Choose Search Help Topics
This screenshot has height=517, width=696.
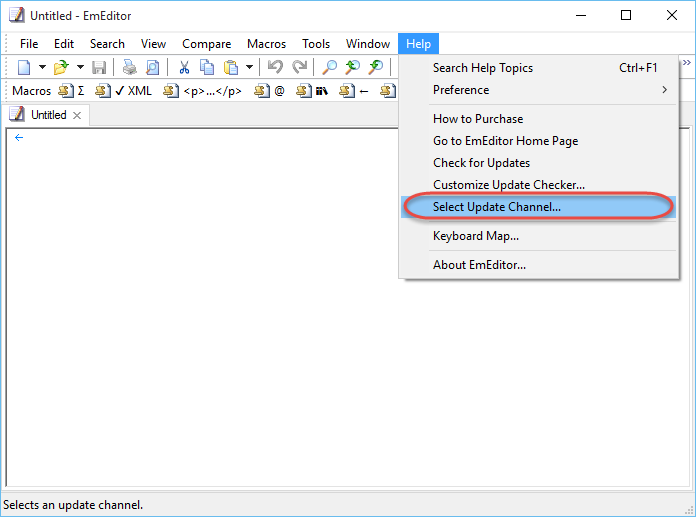point(539,68)
